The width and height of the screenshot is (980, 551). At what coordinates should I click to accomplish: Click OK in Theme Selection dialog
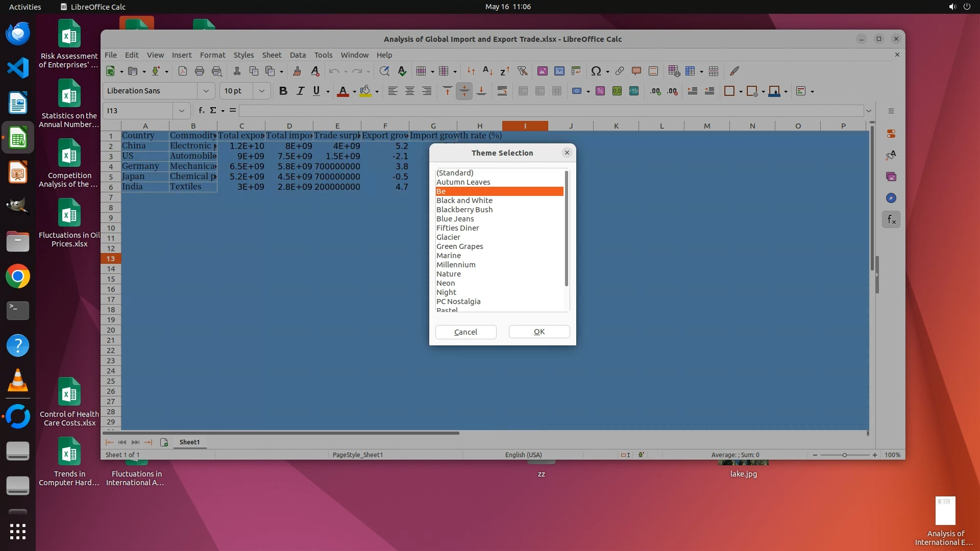pos(539,332)
